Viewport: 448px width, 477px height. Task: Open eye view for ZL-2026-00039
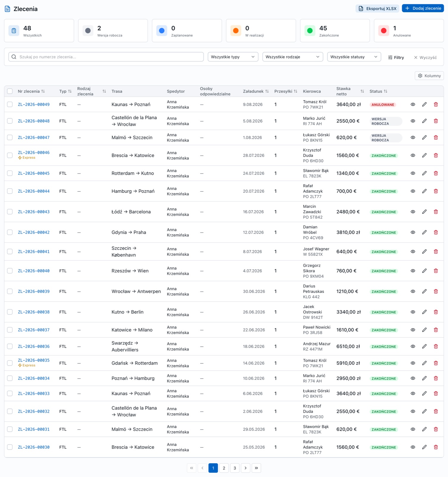413,291
